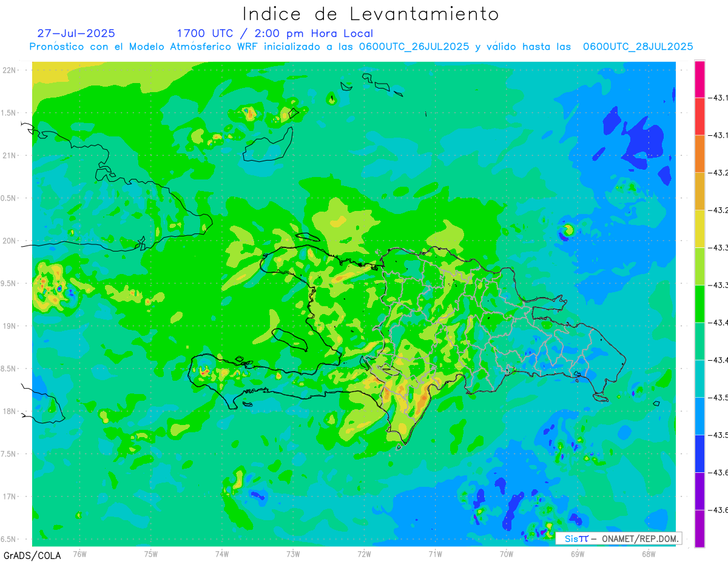Click the magenta swatch atop the color scale
The width and height of the screenshot is (728, 562).
699,79
